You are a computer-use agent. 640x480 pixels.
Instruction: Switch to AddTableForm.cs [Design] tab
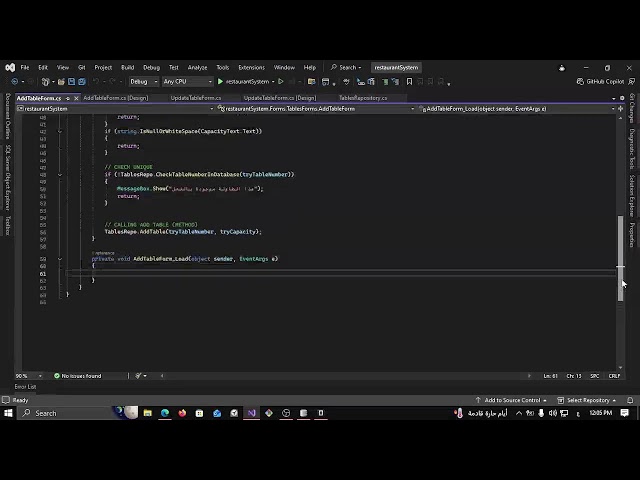(x=116, y=98)
